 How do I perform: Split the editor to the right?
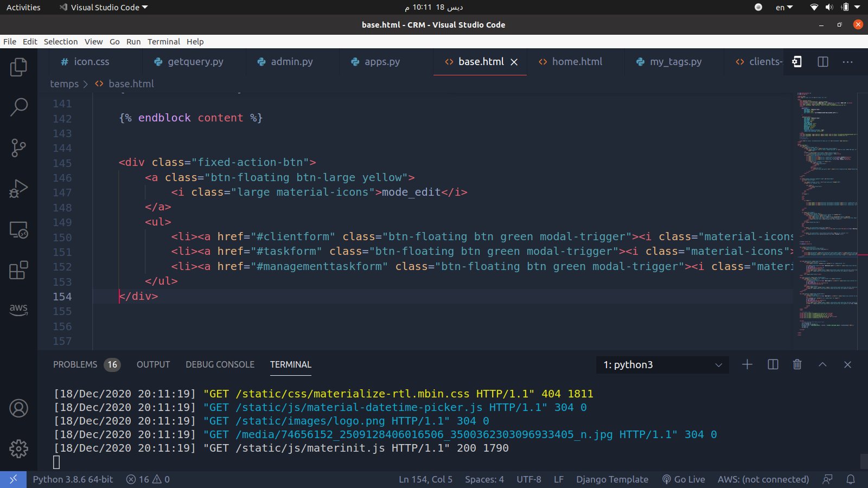tap(822, 62)
